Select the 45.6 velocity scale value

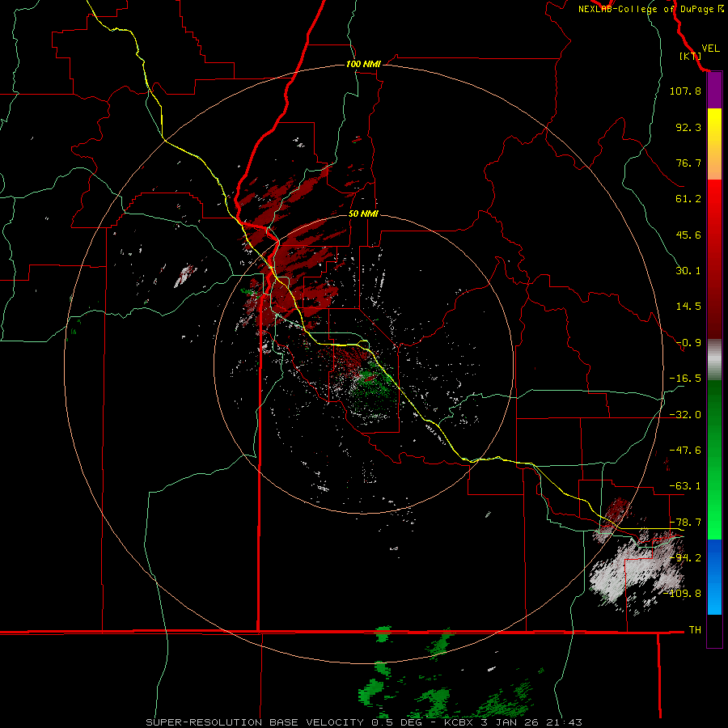(688, 235)
